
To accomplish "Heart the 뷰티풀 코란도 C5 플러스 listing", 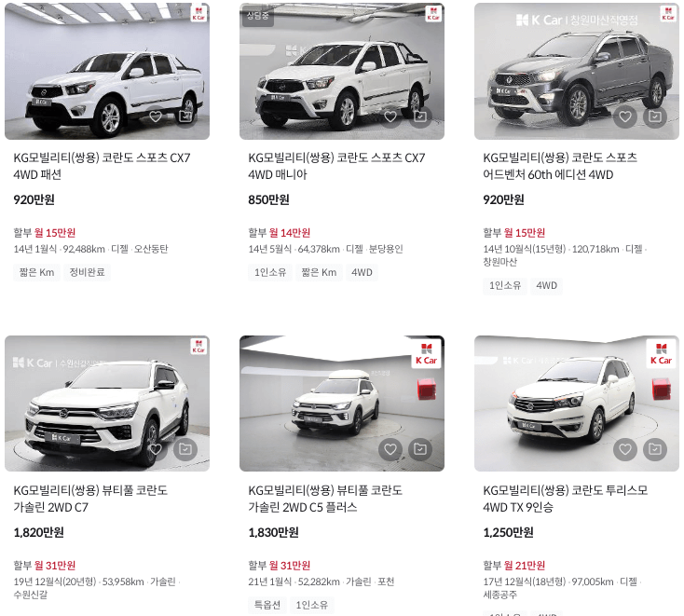I will pos(390,449).
